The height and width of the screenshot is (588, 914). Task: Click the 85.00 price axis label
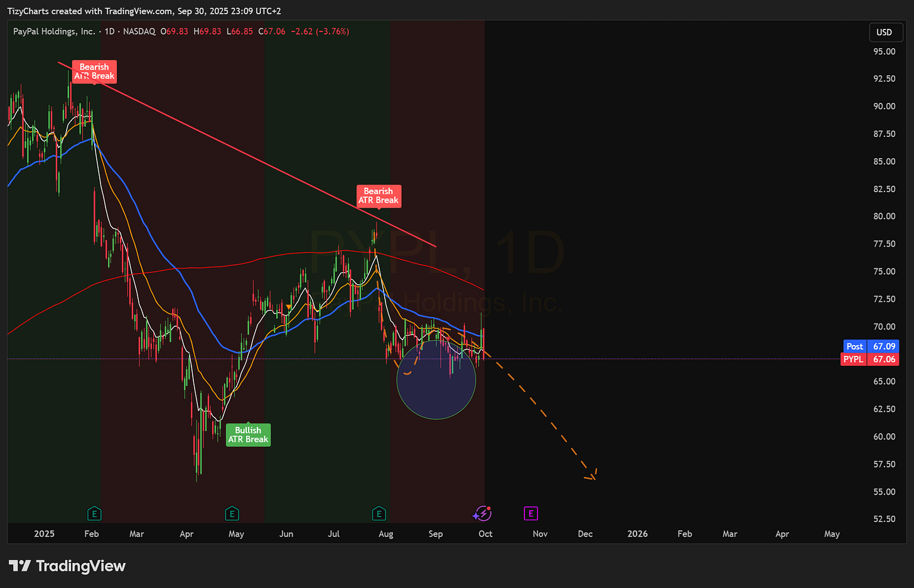(x=884, y=161)
